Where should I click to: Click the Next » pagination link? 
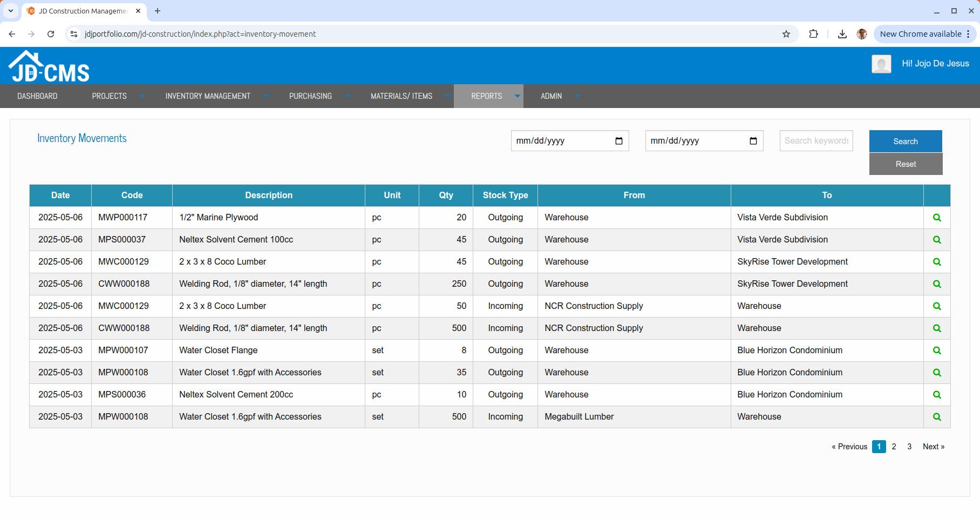[933, 447]
